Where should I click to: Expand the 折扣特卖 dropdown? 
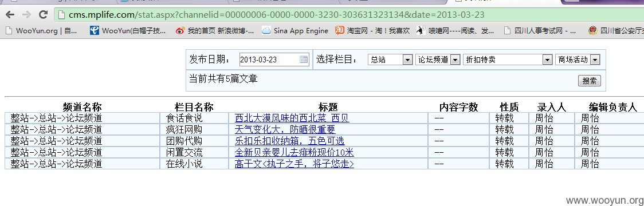pos(507,60)
